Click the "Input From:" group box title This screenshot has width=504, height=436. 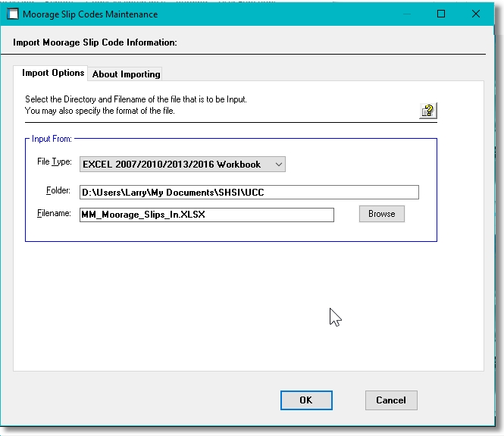click(x=52, y=140)
